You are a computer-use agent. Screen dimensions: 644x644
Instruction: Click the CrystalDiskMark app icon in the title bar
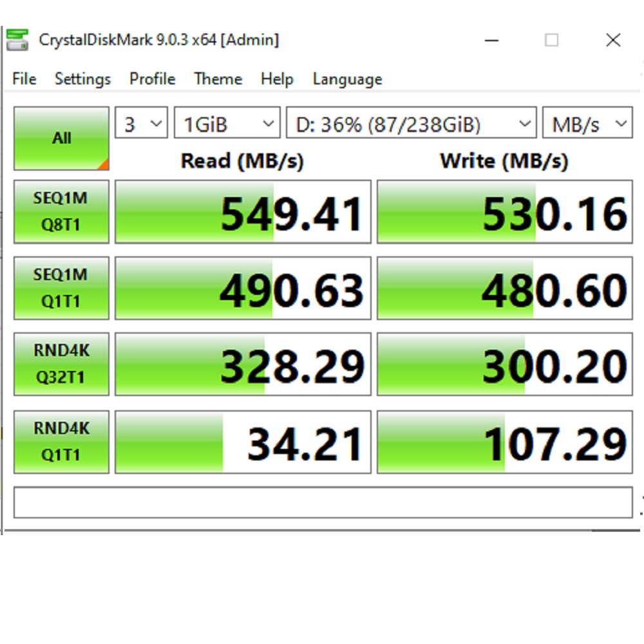pyautogui.click(x=17, y=40)
